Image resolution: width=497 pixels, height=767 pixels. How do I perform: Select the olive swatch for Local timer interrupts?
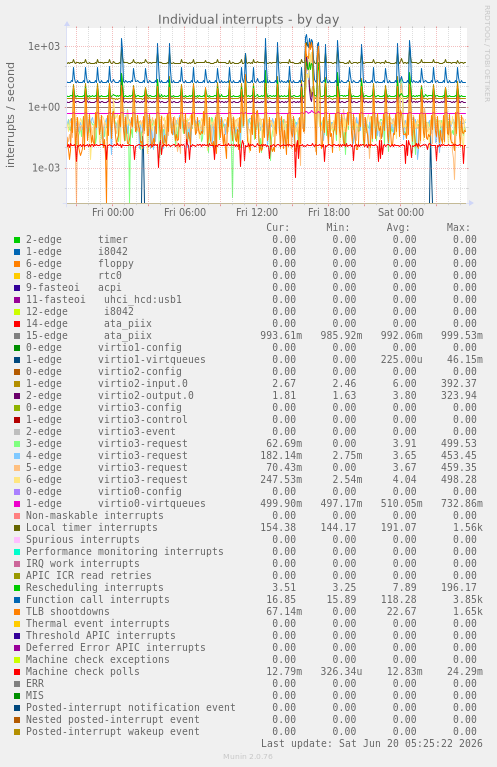tap(17, 528)
